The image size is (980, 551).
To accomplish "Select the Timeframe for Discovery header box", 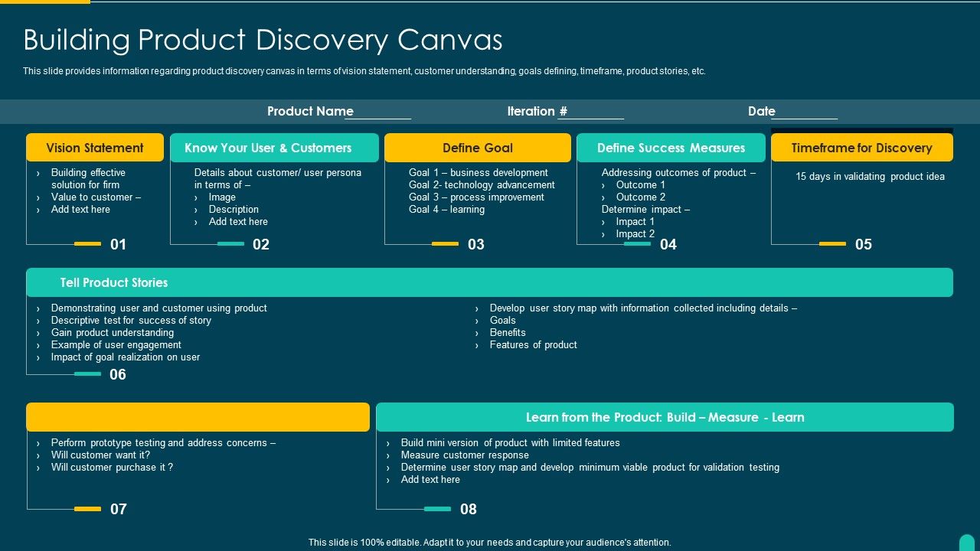I will point(862,148).
